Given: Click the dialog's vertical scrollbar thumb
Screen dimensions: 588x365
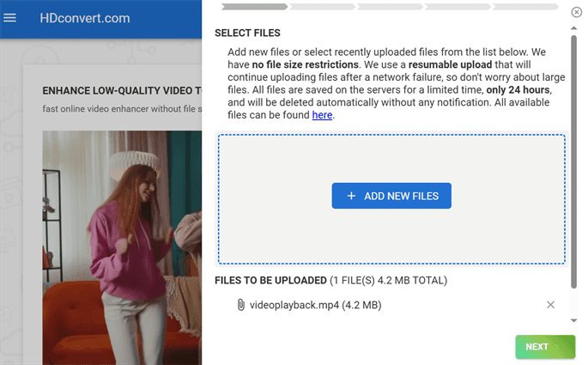Looking at the screenshot, I should tap(573, 161).
